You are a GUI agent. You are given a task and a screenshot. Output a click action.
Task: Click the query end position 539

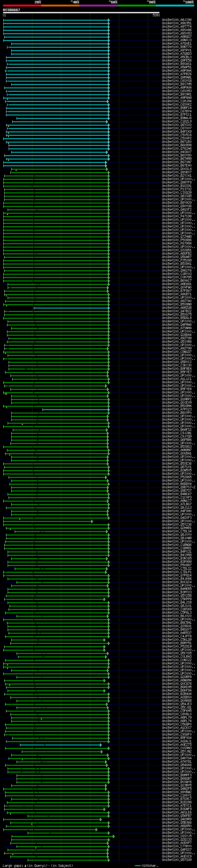point(155,15)
